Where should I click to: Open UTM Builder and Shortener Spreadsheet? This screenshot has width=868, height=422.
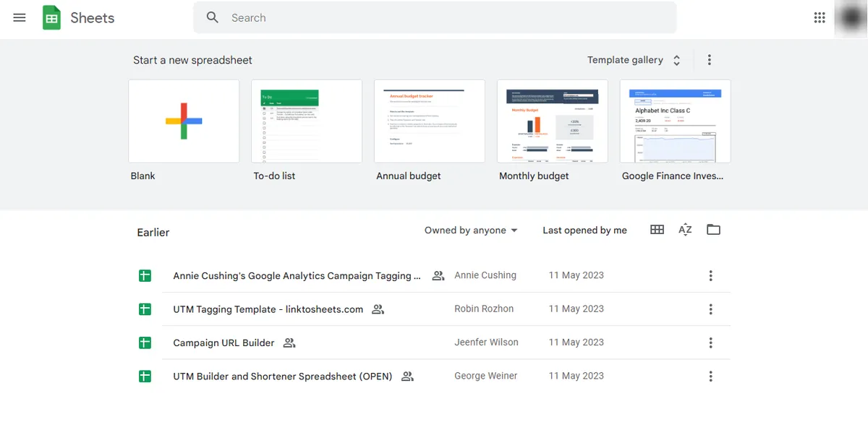pyautogui.click(x=282, y=376)
